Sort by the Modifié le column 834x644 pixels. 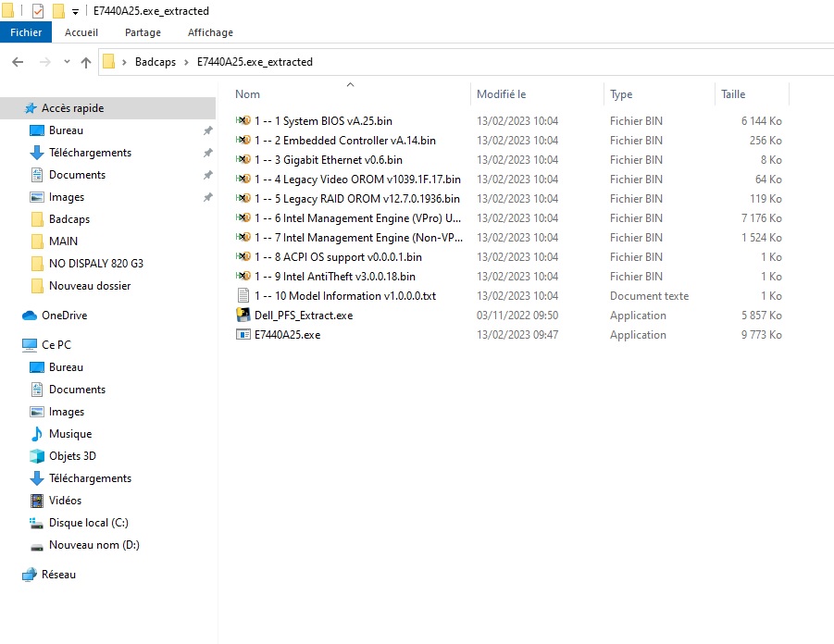coord(501,94)
